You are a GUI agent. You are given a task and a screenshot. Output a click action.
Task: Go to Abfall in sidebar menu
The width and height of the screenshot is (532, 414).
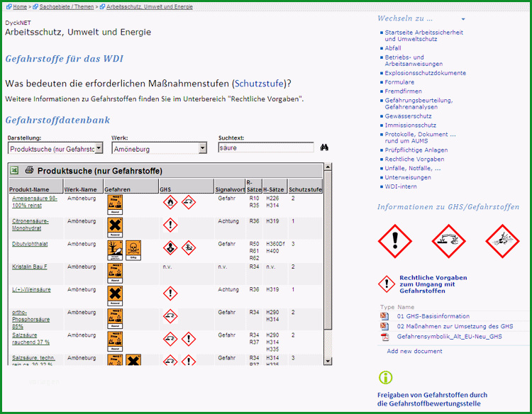pos(393,48)
